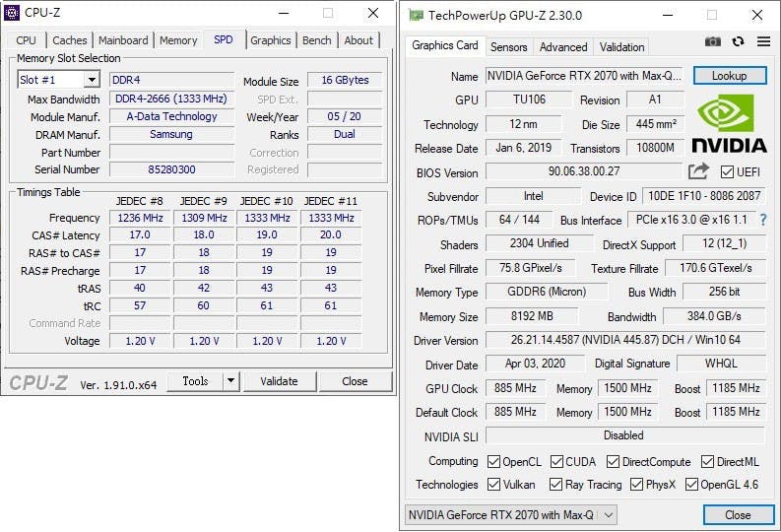Switch to the Mainboard tab
Viewport: 781px width, 532px height.
tap(123, 40)
